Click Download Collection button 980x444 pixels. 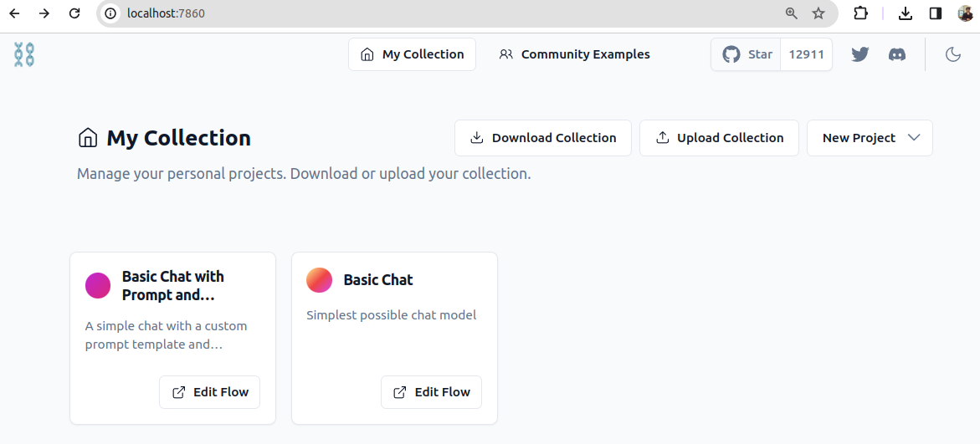point(542,138)
